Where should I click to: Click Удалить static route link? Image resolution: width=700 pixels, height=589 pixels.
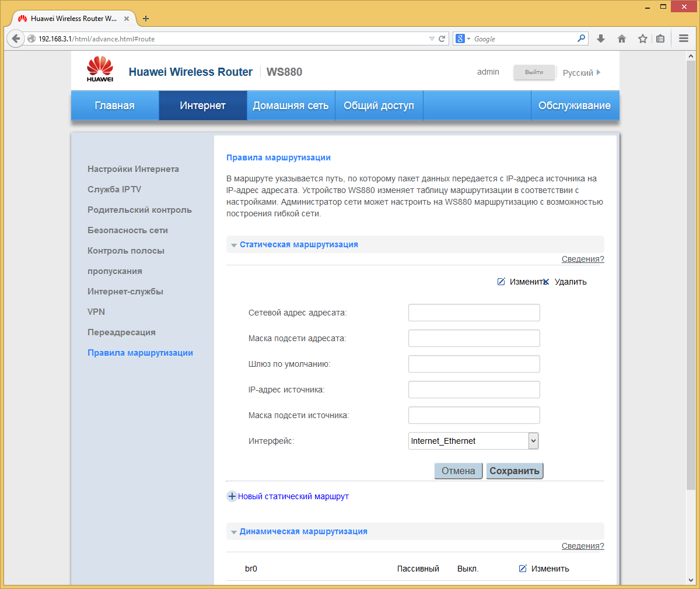(x=570, y=282)
